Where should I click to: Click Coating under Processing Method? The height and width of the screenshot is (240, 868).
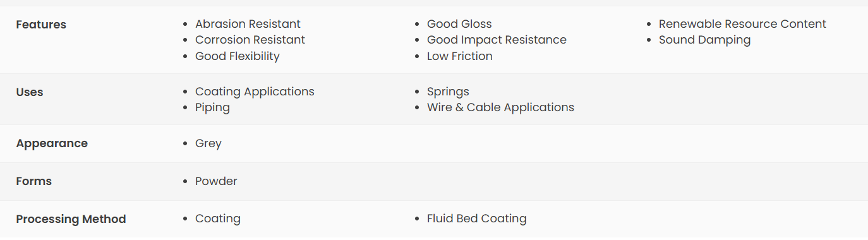218,219
